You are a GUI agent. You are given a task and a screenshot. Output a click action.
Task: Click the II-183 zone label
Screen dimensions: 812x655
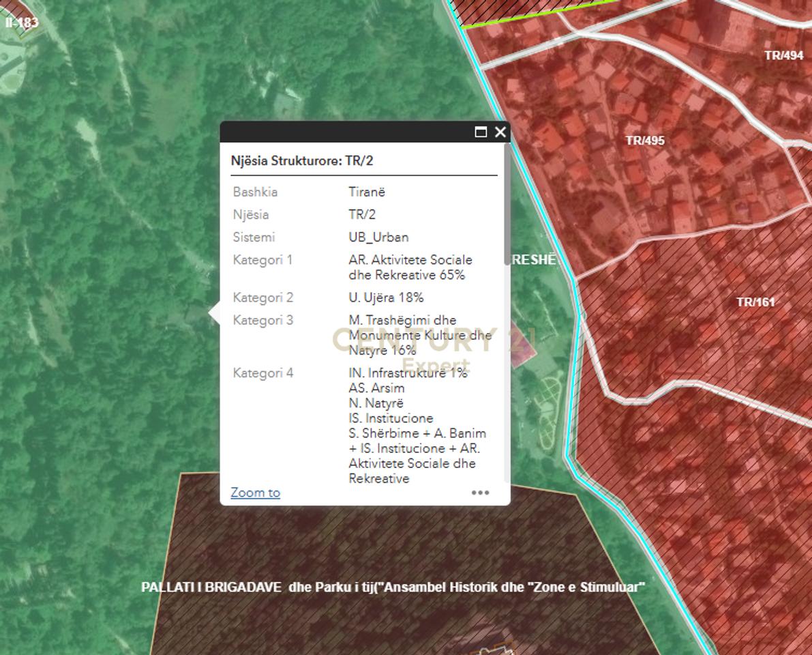click(x=22, y=23)
